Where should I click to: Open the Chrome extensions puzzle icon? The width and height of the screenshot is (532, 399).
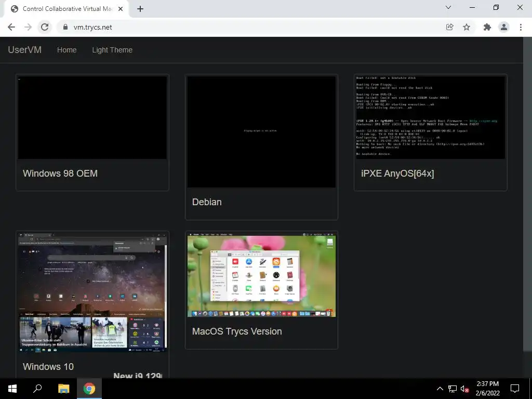[487, 27]
